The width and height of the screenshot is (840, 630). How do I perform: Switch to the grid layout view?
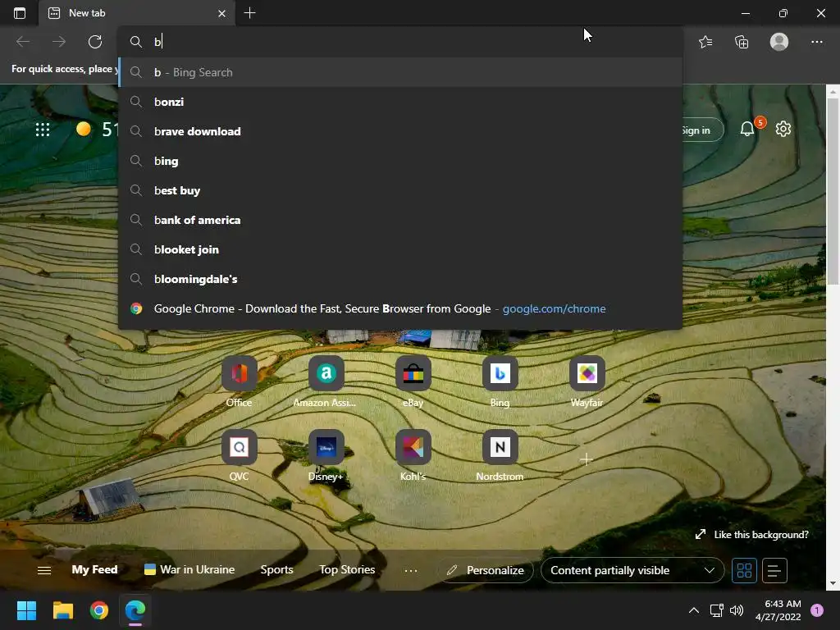tap(744, 571)
